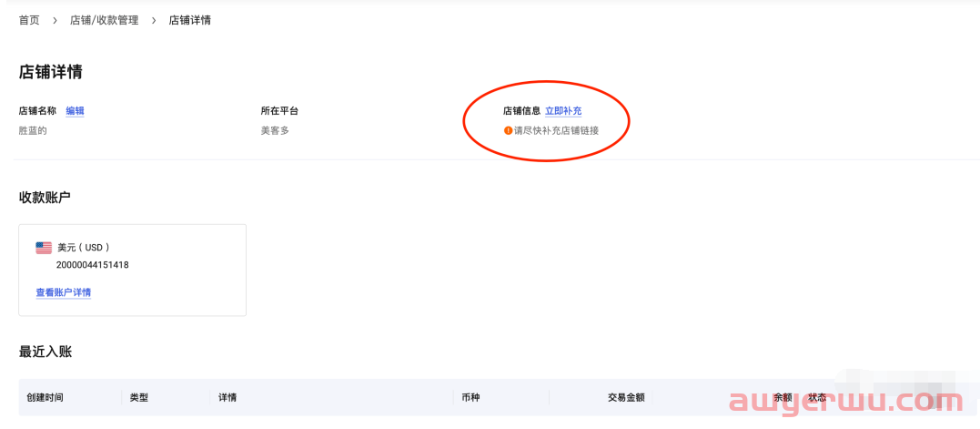The width and height of the screenshot is (980, 429).
Task: Click 收款账户 section heading
Action: (45, 198)
